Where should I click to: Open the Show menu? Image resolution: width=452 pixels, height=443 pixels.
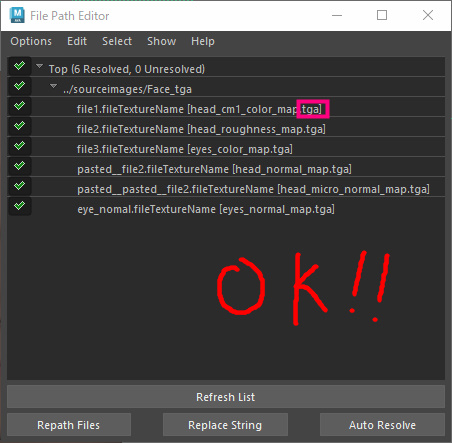click(x=162, y=41)
